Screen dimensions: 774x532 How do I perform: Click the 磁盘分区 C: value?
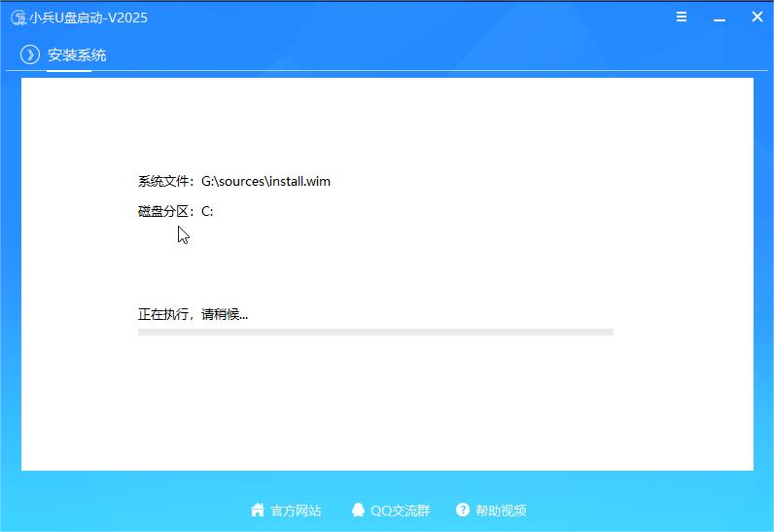207,211
